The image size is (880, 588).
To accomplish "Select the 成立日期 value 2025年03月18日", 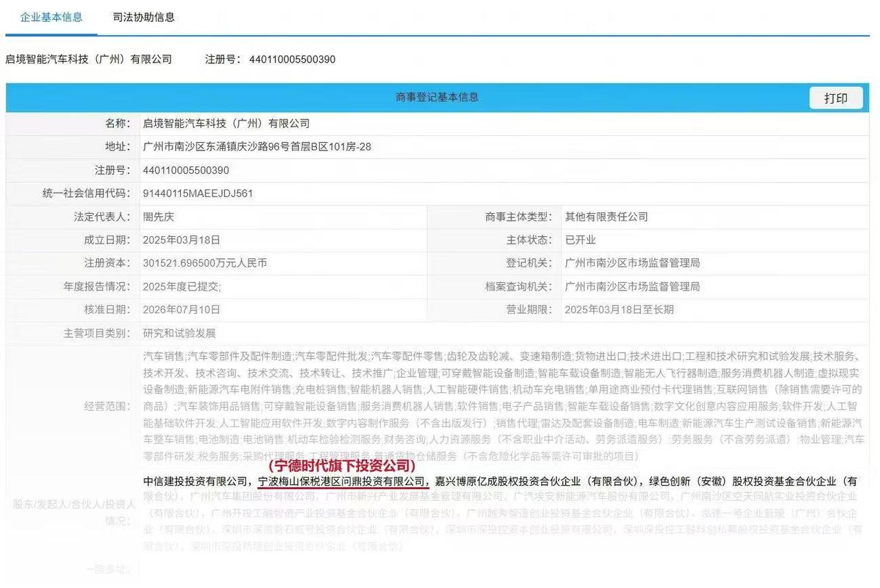I will tap(181, 240).
